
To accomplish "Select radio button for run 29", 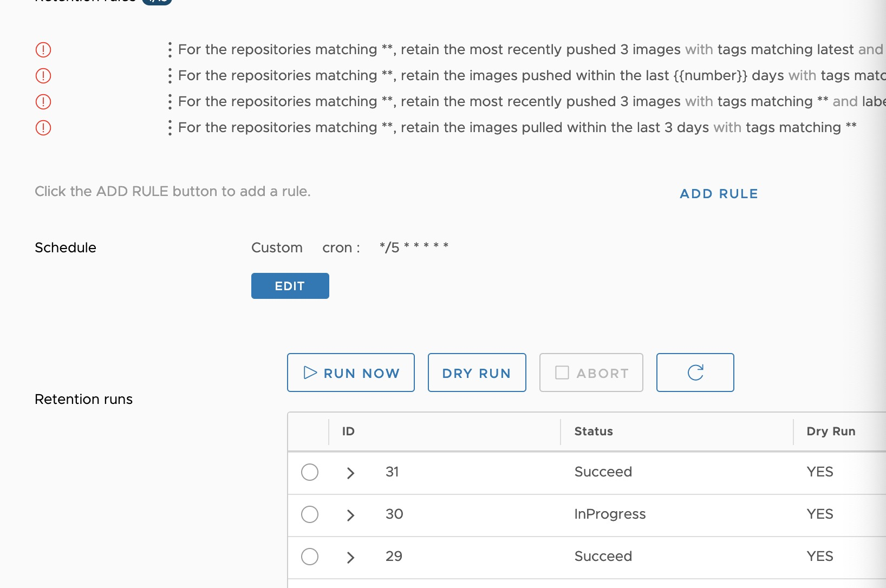I will point(310,557).
